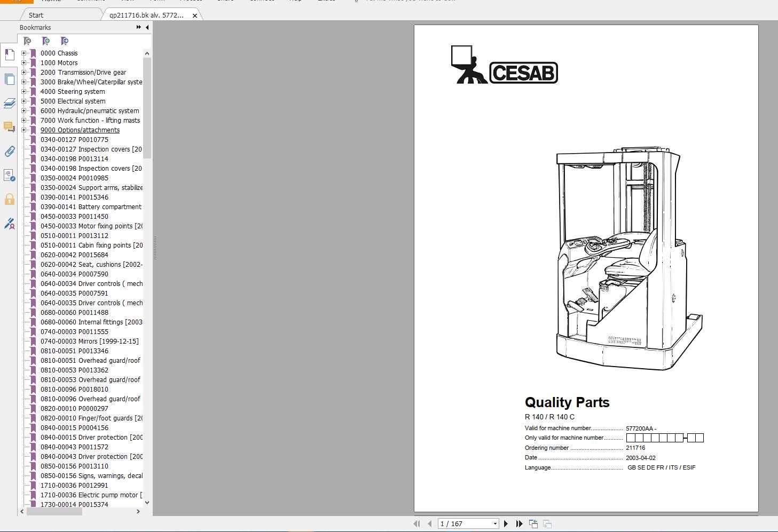This screenshot has width=778, height=532.
Task: Click the bookmarks vertical scrollbar down arrow
Action: [147, 502]
